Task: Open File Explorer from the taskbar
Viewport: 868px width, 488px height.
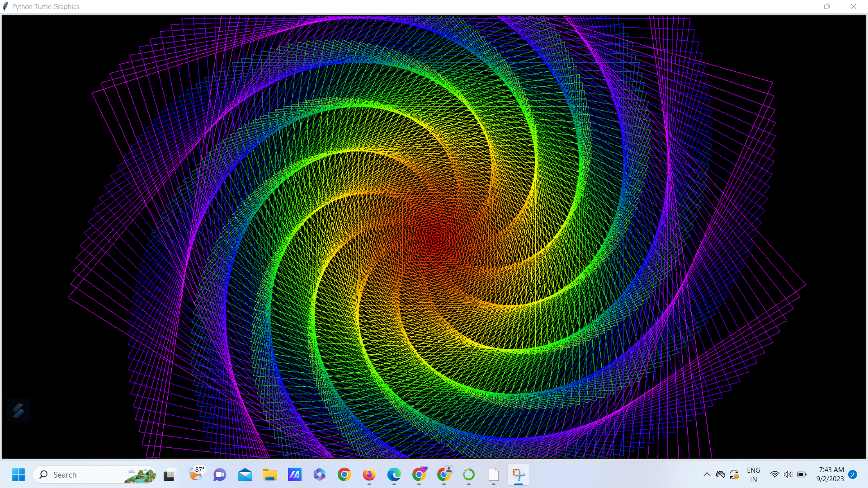Action: pyautogui.click(x=270, y=474)
